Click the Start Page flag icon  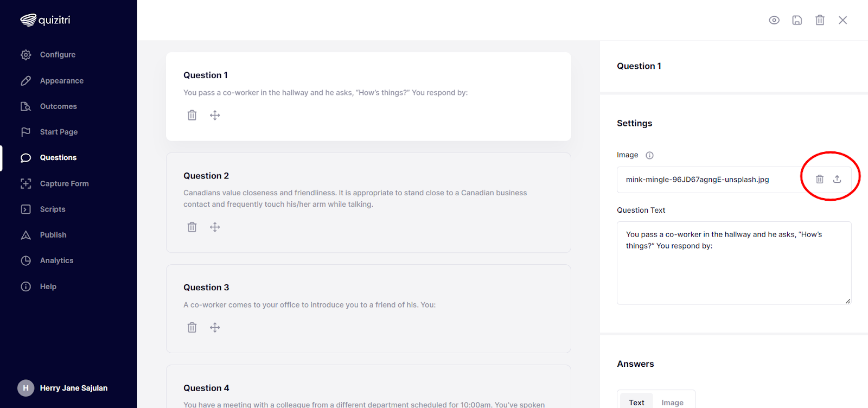(25, 132)
